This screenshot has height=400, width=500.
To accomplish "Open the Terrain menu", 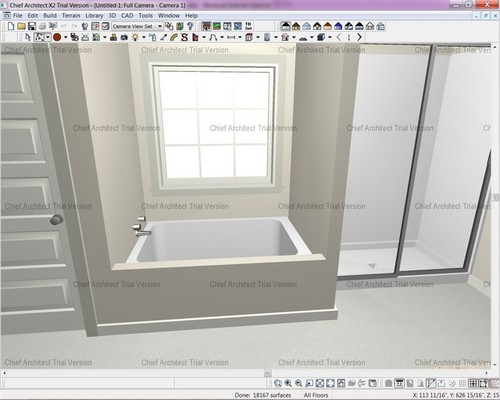I will coord(71,15).
